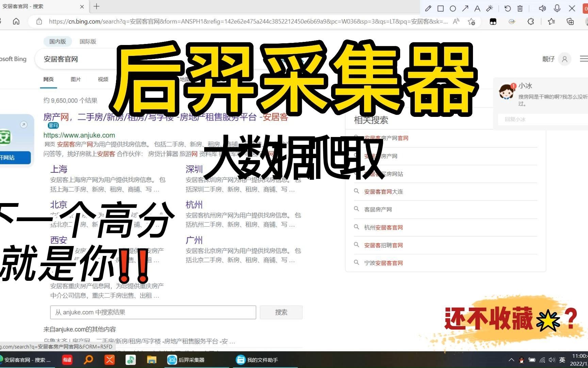Select the 图片 results tab

[76, 79]
